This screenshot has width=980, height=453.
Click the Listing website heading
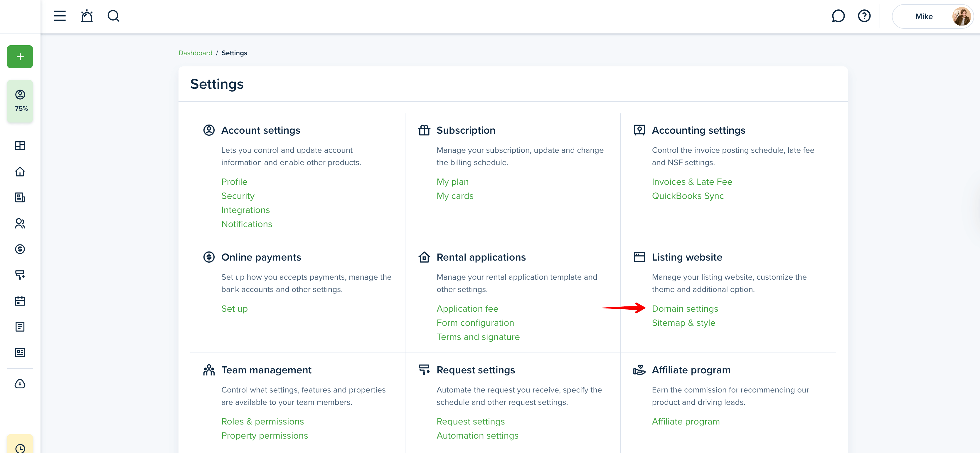click(687, 257)
